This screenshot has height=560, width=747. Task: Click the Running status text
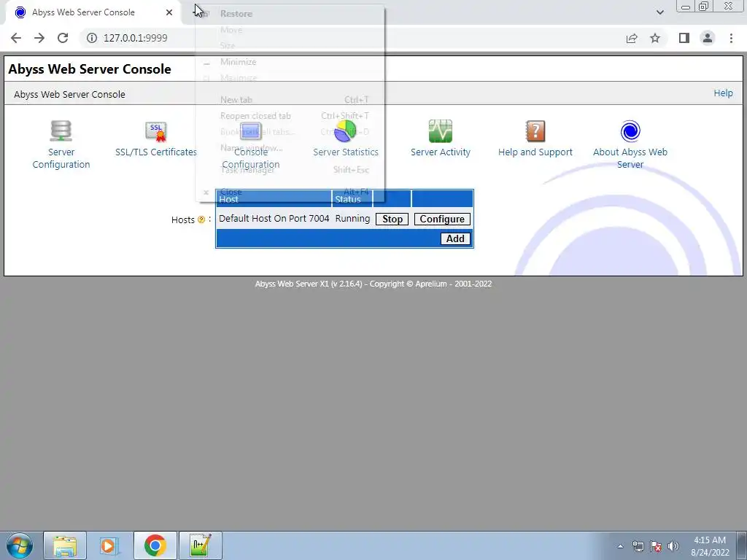pyautogui.click(x=352, y=219)
